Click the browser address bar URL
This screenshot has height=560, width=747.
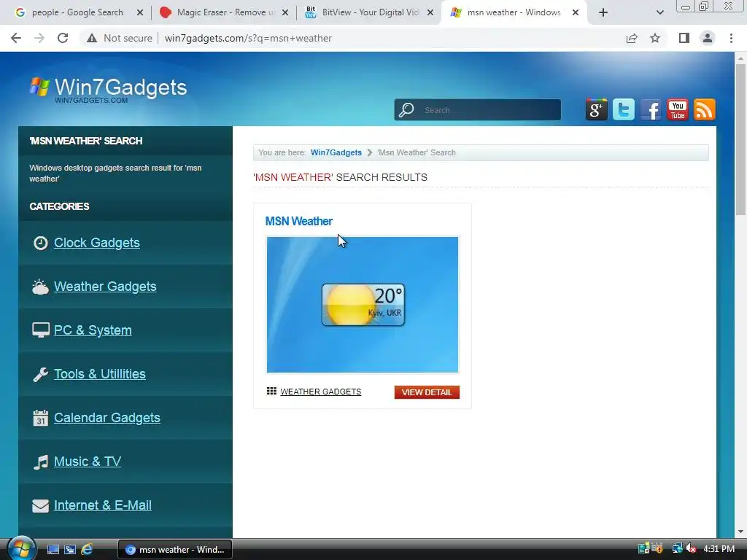coord(248,38)
